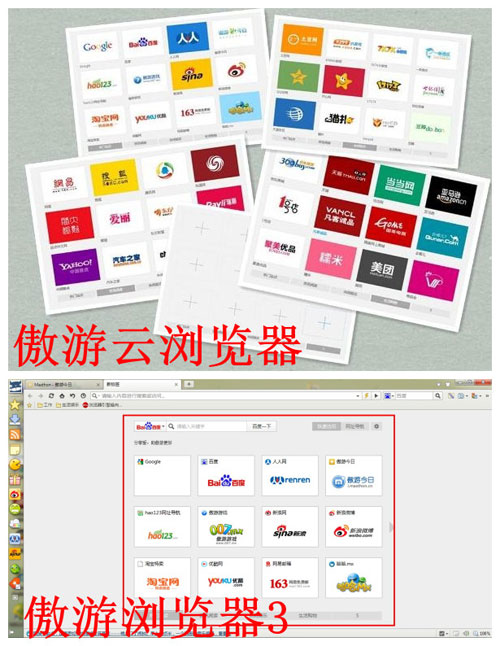Open the VANCL 凡客诚品 tile in collage
The height and width of the screenshot is (646, 500).
click(x=340, y=215)
